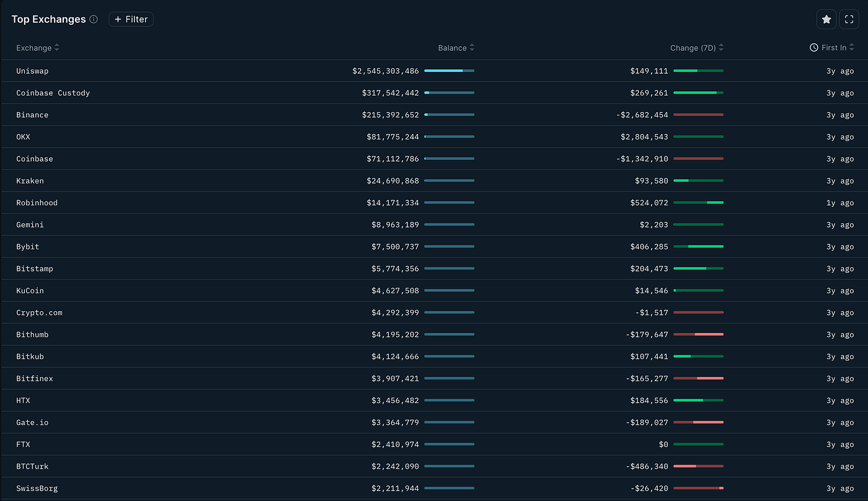
Task: Click the Binance balance $215,392,652
Action: click(x=391, y=115)
